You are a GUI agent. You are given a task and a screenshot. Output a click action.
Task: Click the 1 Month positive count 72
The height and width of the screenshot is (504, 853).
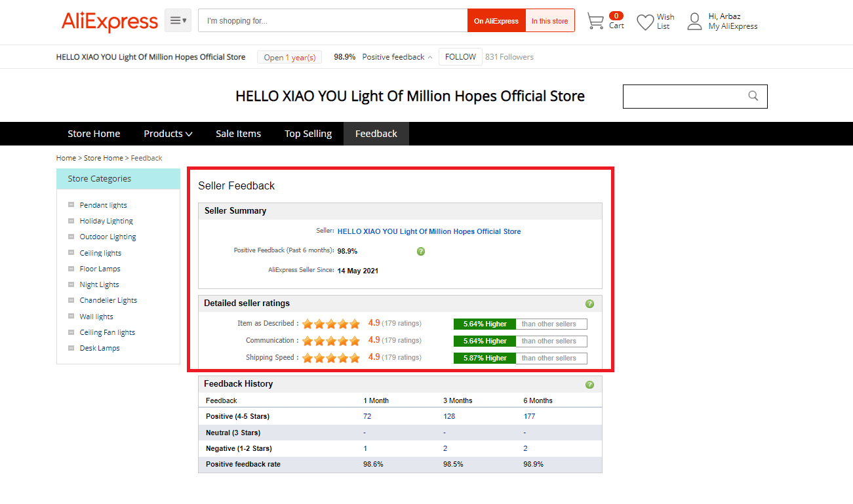(367, 416)
